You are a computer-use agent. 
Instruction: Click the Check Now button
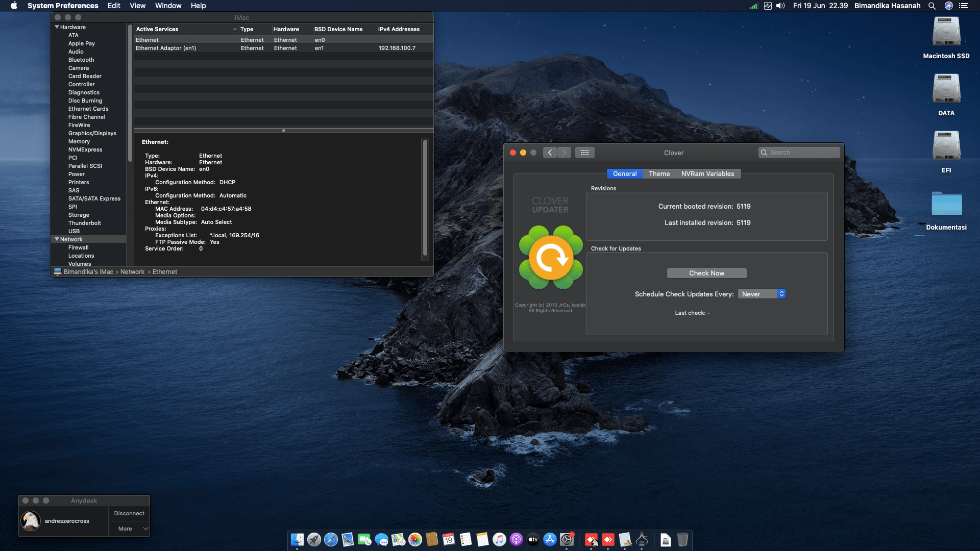click(x=706, y=273)
